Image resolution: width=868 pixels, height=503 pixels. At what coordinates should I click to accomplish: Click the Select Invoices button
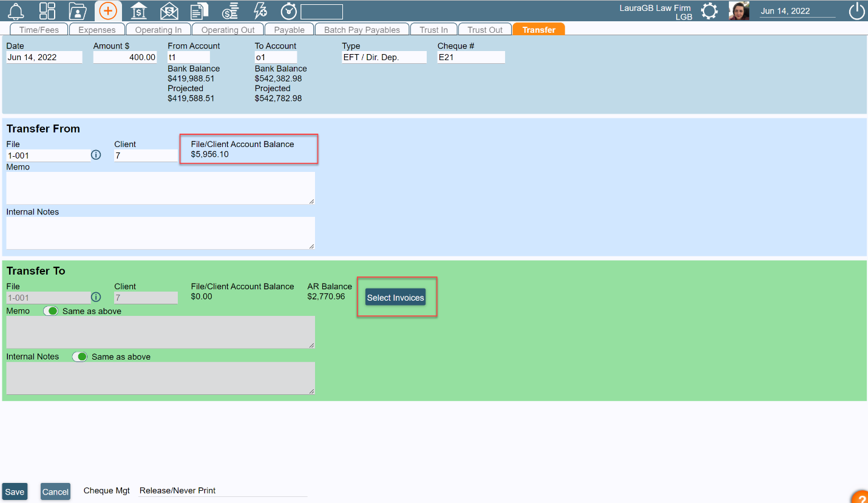pos(395,297)
